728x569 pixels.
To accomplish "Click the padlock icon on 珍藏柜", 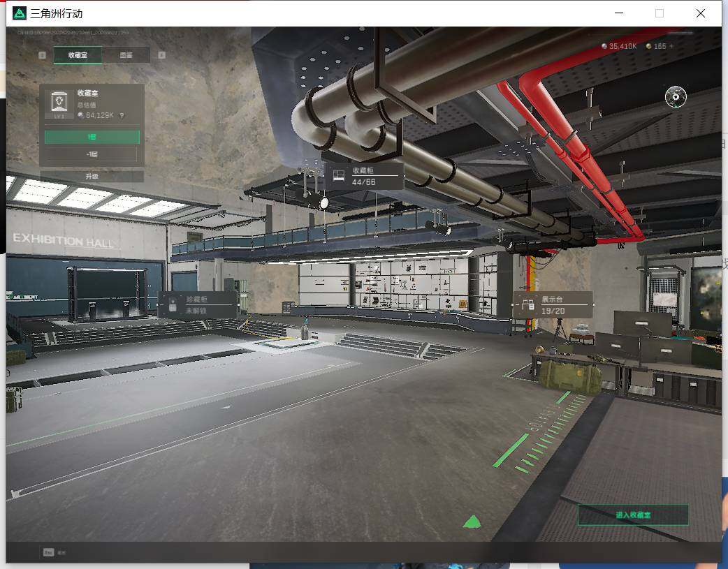I will 173,305.
